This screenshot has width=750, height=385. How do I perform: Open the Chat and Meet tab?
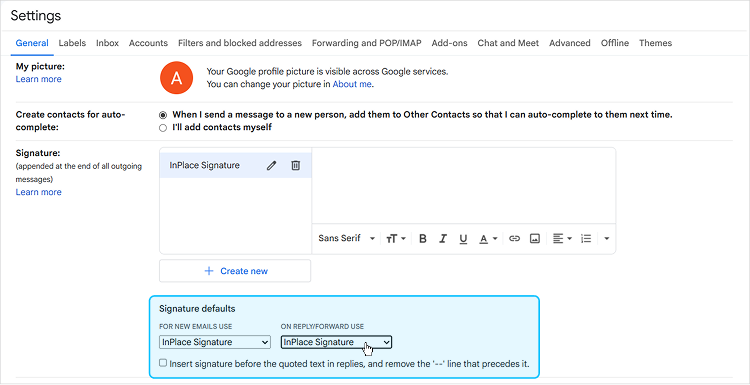click(508, 43)
